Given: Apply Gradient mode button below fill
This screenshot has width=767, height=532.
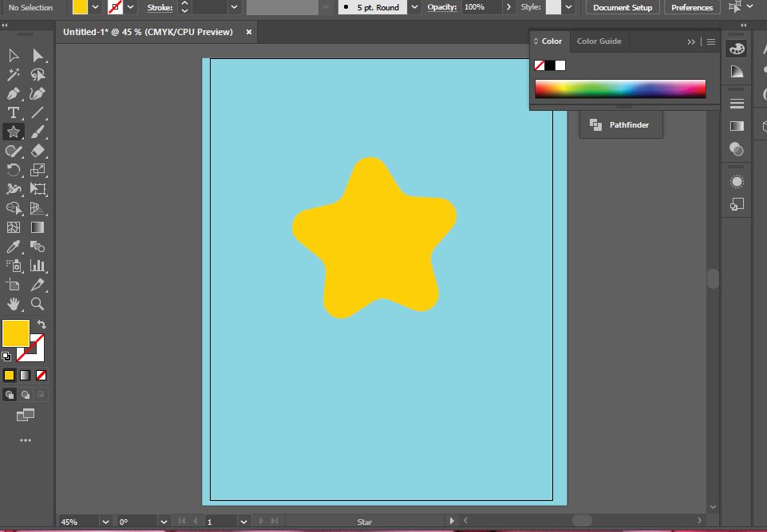Looking at the screenshot, I should [x=25, y=375].
